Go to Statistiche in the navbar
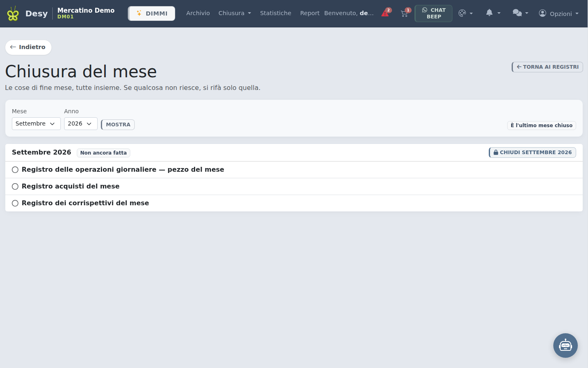The image size is (588, 368). [x=276, y=13]
